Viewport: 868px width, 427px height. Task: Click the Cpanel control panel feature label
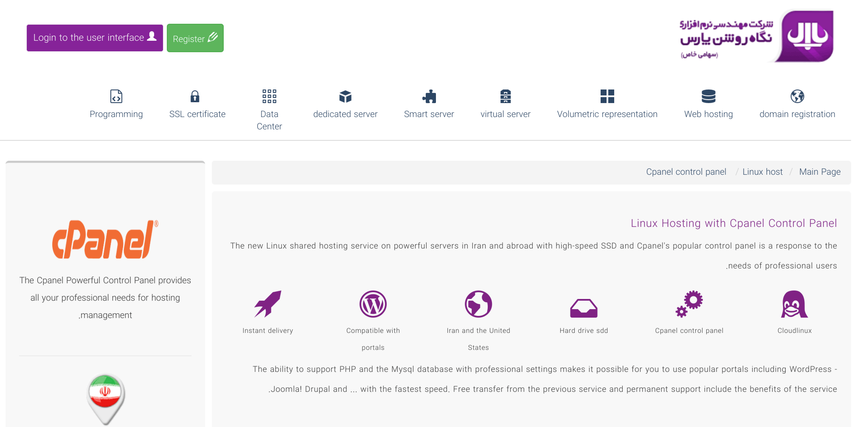click(x=689, y=331)
